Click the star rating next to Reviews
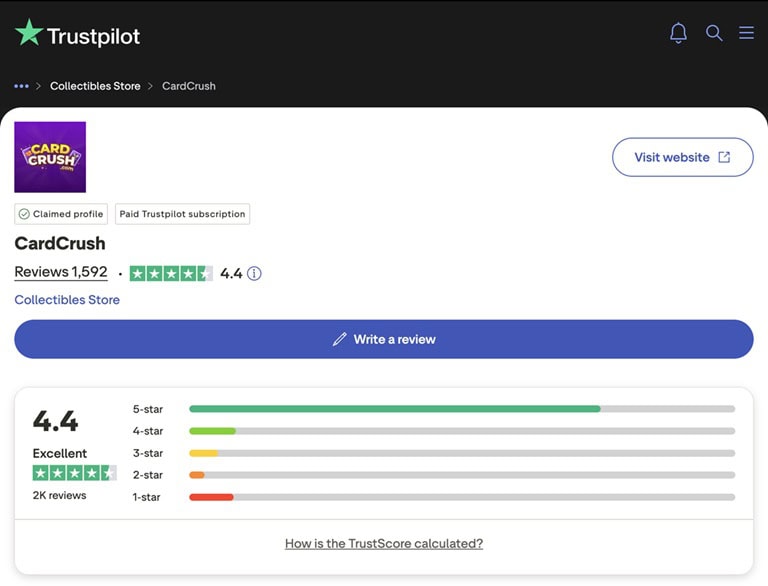768x586 pixels. [x=171, y=273]
